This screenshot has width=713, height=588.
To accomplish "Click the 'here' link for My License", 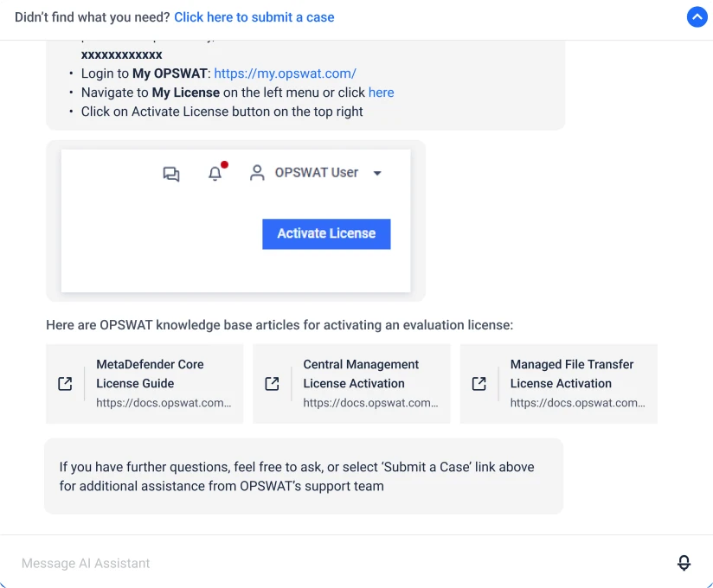I will pyautogui.click(x=381, y=93).
